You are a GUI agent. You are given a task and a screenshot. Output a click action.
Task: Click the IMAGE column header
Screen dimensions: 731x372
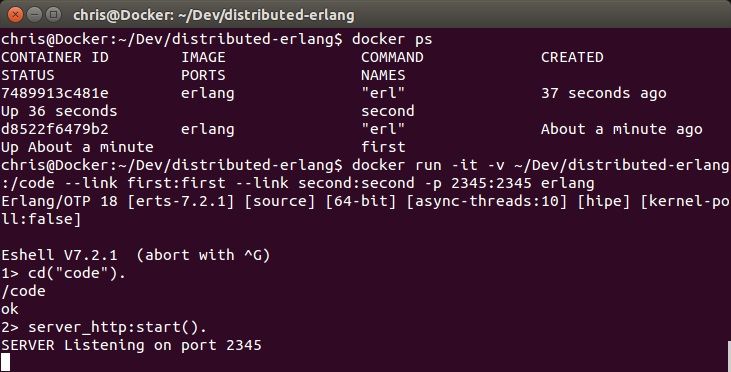pos(203,57)
